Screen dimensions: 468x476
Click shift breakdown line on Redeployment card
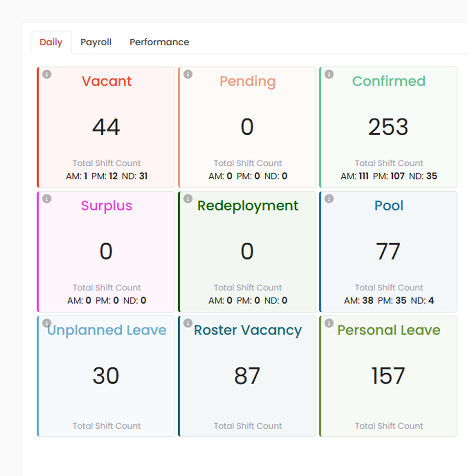[248, 300]
